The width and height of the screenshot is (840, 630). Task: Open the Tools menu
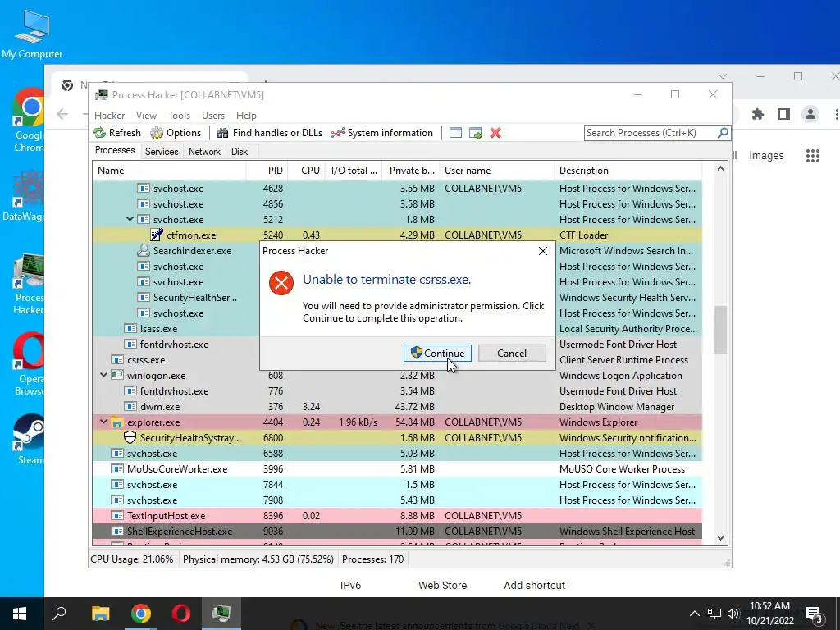tap(179, 115)
